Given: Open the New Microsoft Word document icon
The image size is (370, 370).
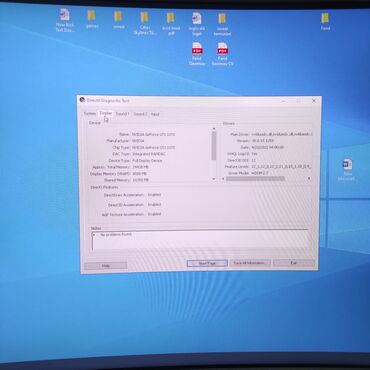Looking at the screenshot, I should click(x=347, y=170).
